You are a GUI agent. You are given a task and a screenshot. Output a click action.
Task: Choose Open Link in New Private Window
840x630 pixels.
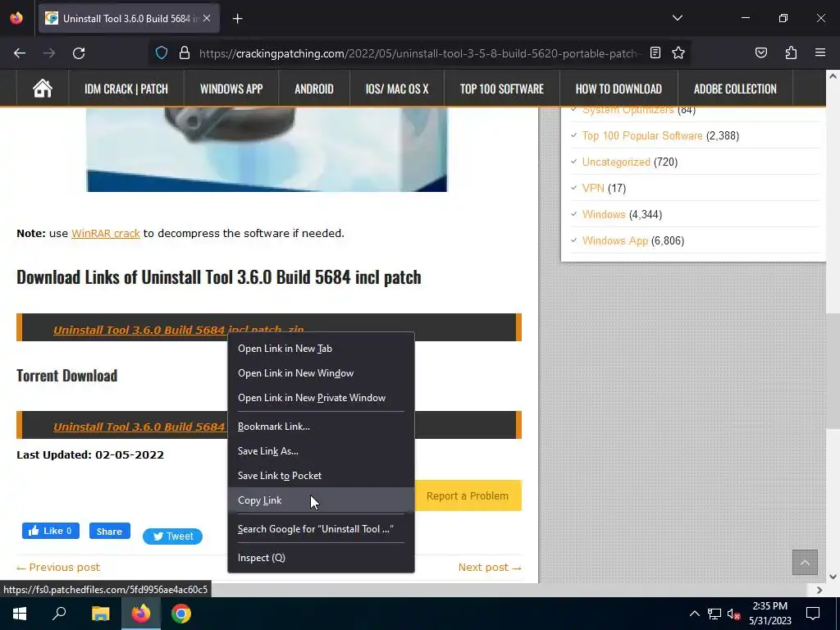pos(321,398)
